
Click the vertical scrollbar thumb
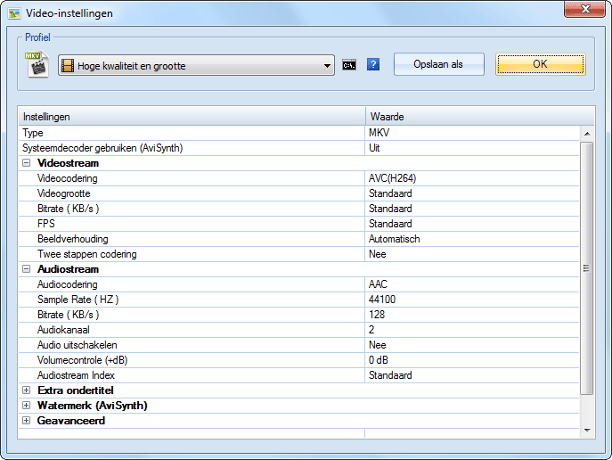587,268
